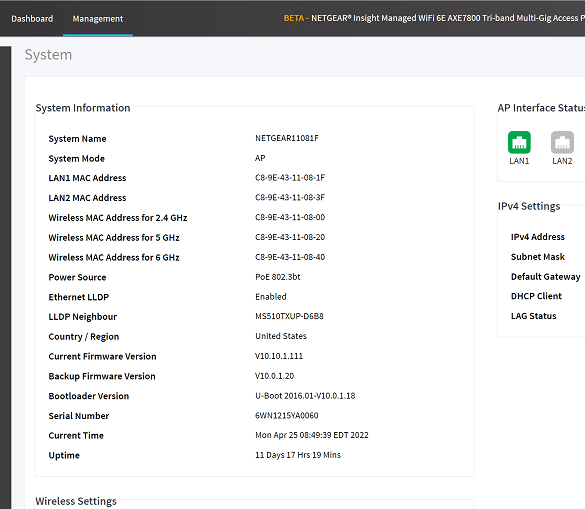
Task: Click the Default Gateway label
Action: pyautogui.click(x=545, y=277)
